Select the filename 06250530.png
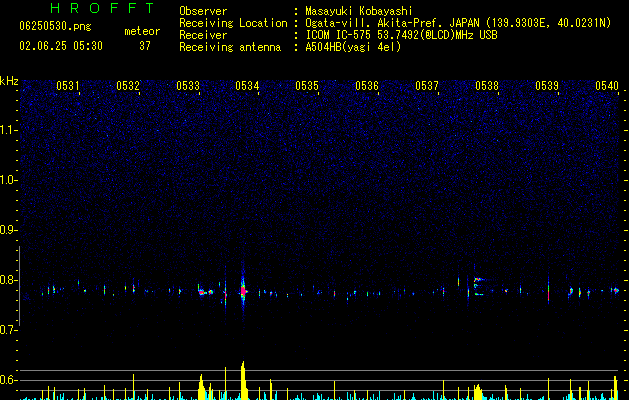This screenshot has width=629, height=400. [55, 27]
